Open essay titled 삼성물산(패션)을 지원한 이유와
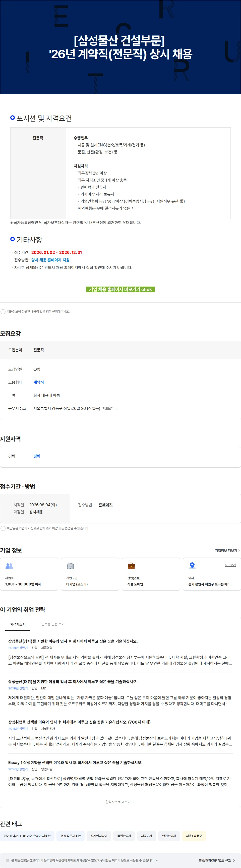Screen dimensions: 241x868 tap(73, 681)
